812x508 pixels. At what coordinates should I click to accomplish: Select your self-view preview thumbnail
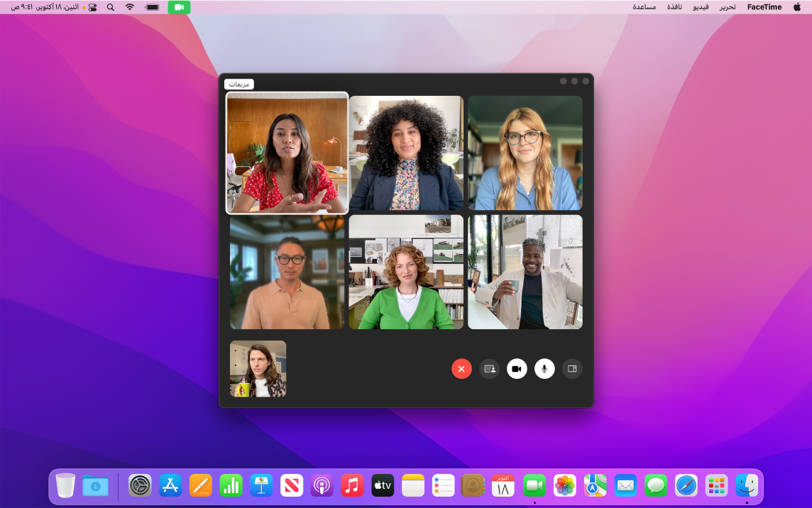(258, 369)
